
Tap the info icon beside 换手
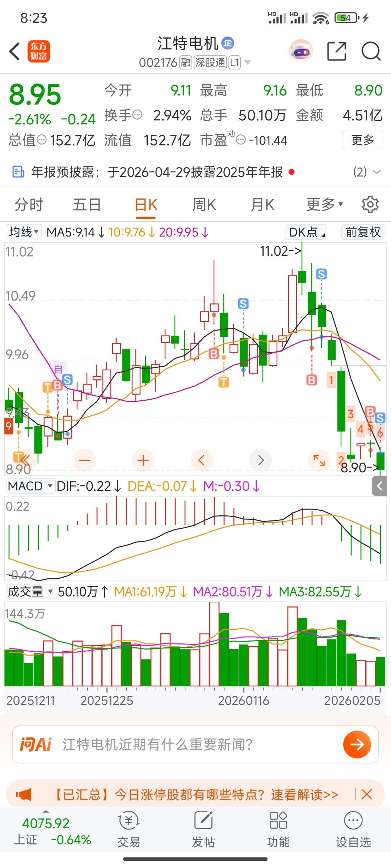click(137, 115)
